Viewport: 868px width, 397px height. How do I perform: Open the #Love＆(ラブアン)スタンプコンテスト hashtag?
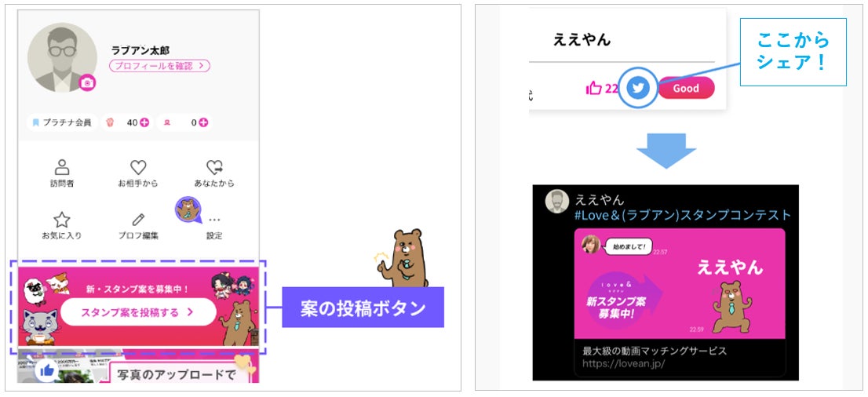click(683, 215)
